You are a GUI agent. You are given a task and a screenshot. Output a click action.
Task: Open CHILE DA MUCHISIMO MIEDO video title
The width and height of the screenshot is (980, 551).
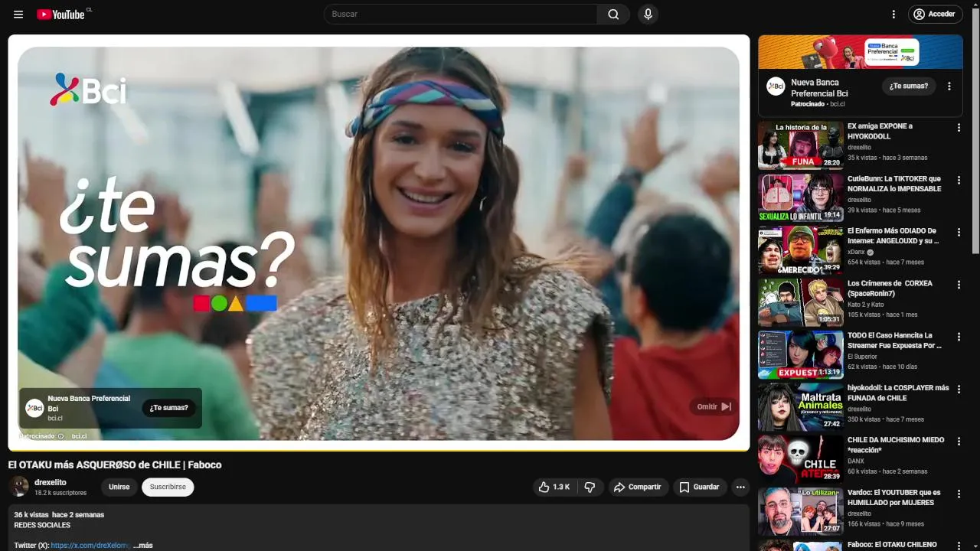[x=895, y=445]
